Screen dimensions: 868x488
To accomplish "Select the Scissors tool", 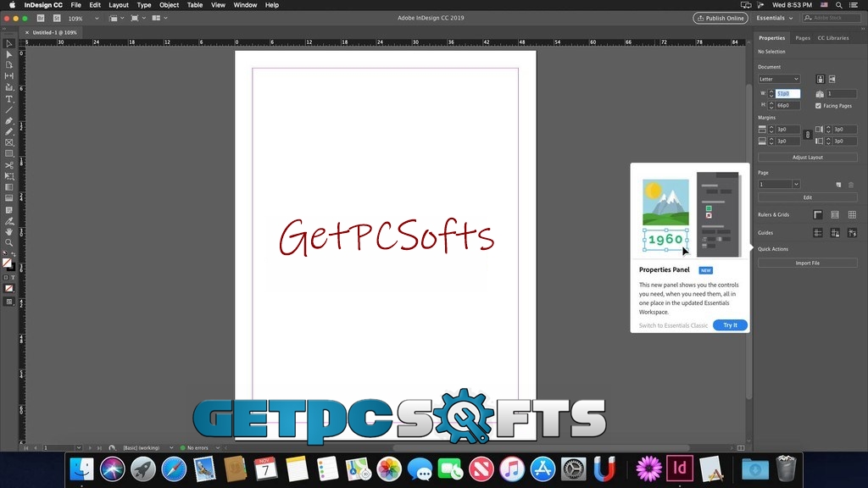I will point(8,165).
